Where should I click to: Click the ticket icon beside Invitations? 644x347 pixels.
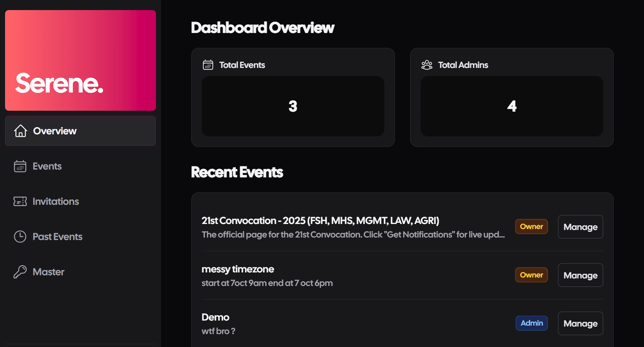(20, 201)
